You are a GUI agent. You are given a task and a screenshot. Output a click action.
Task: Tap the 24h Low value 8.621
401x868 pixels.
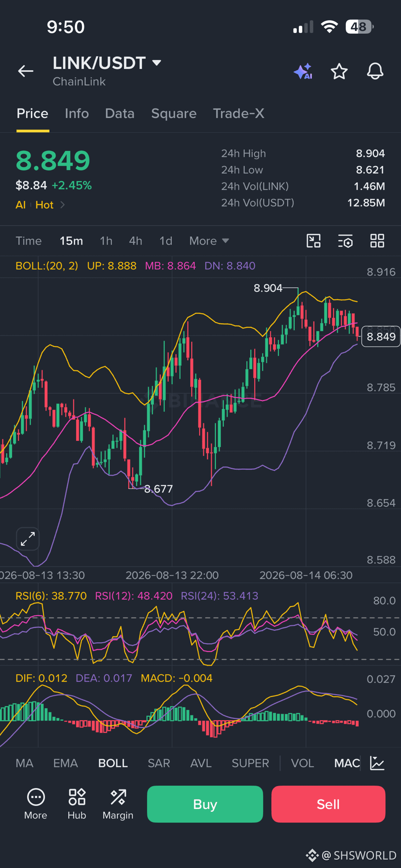[x=370, y=170]
